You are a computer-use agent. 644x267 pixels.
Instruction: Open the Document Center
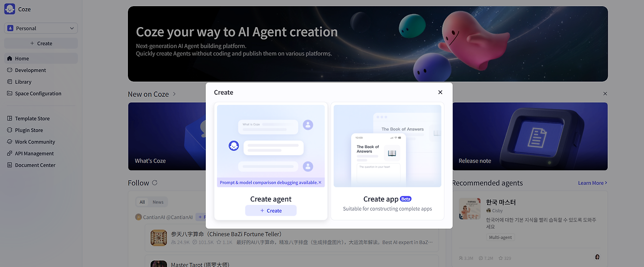click(x=41, y=165)
